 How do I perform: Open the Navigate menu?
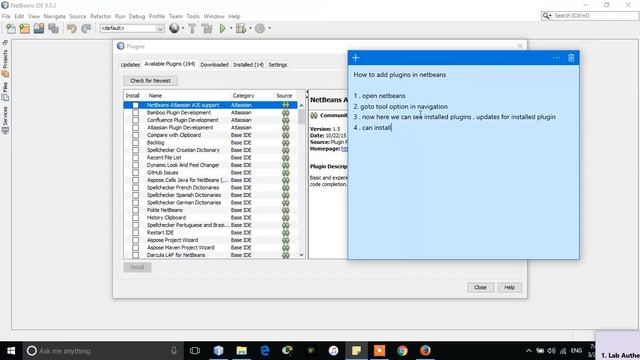(55, 16)
